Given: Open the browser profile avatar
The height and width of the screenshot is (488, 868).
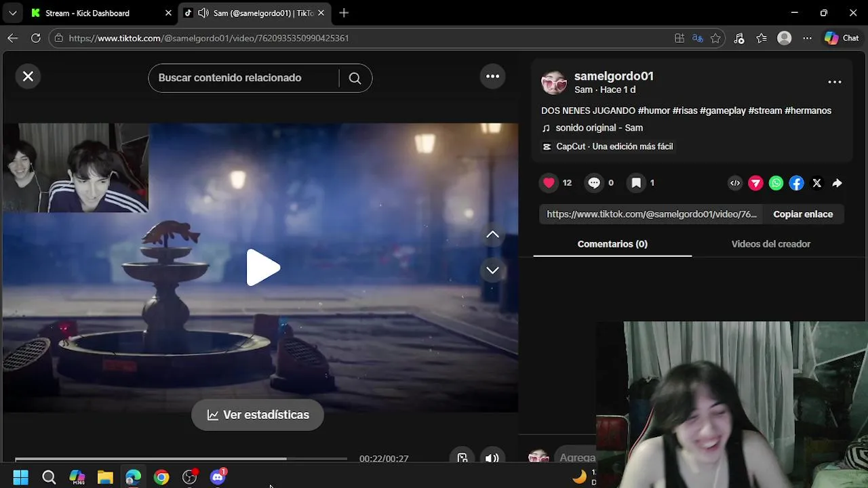Looking at the screenshot, I should [785, 38].
